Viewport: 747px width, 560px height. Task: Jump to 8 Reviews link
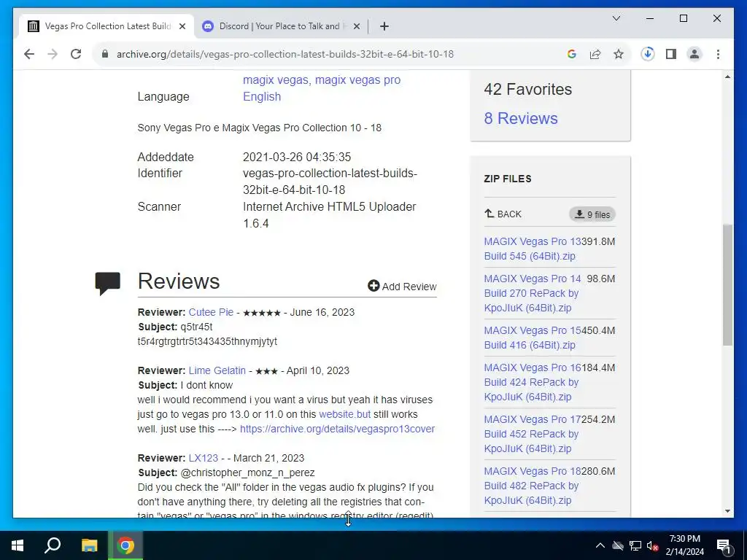521,119
